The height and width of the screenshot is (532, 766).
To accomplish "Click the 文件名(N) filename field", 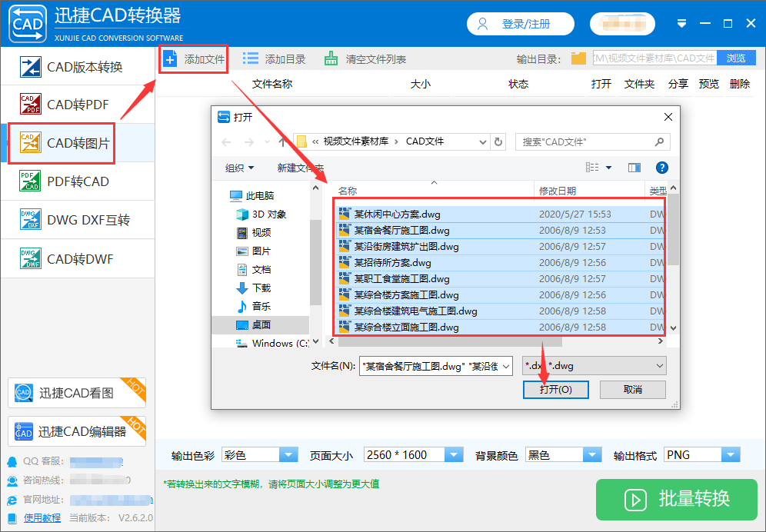I will [x=436, y=366].
